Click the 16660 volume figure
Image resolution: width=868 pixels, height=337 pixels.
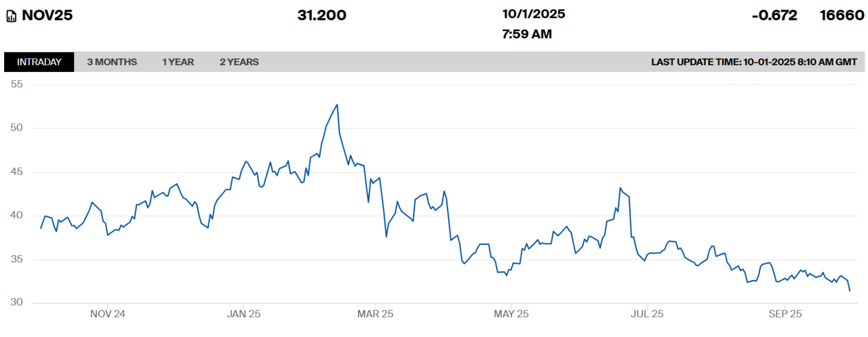842,15
